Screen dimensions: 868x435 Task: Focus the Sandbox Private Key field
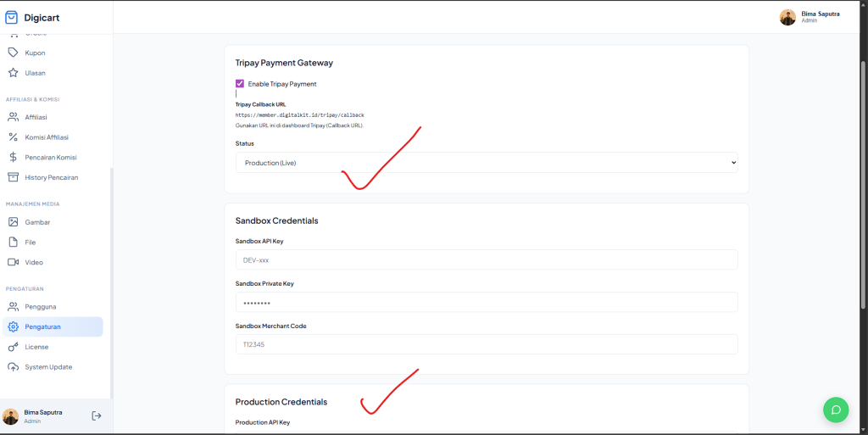[486, 302]
